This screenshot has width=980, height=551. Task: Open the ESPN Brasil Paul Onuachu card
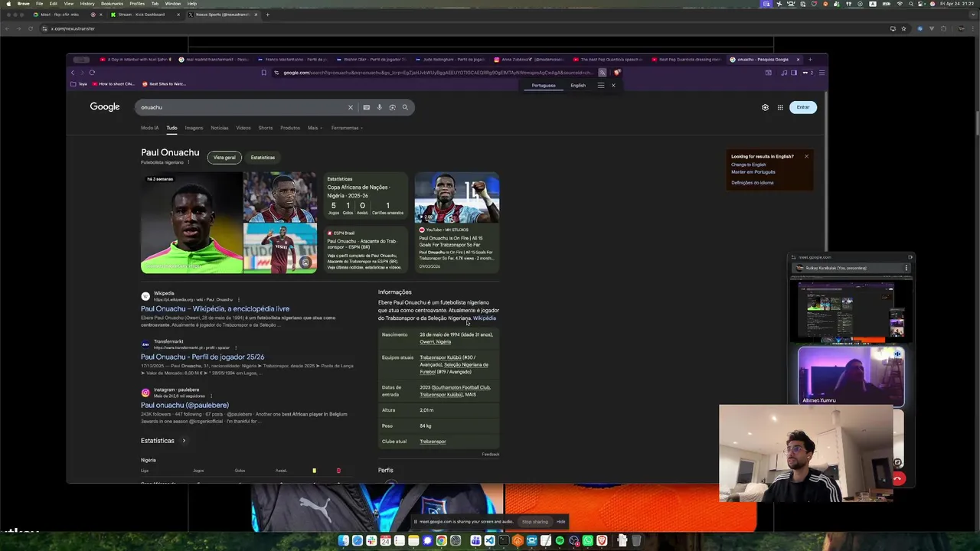coord(367,250)
